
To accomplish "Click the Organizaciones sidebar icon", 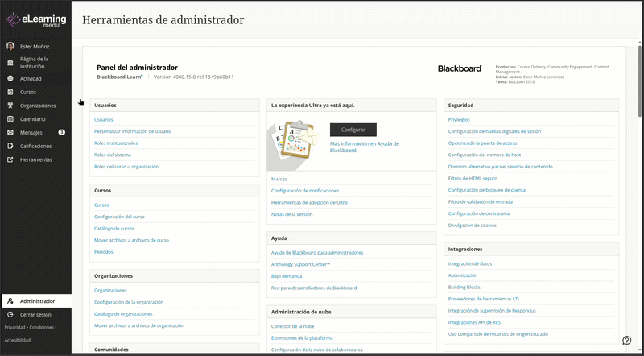I will click(x=10, y=106).
